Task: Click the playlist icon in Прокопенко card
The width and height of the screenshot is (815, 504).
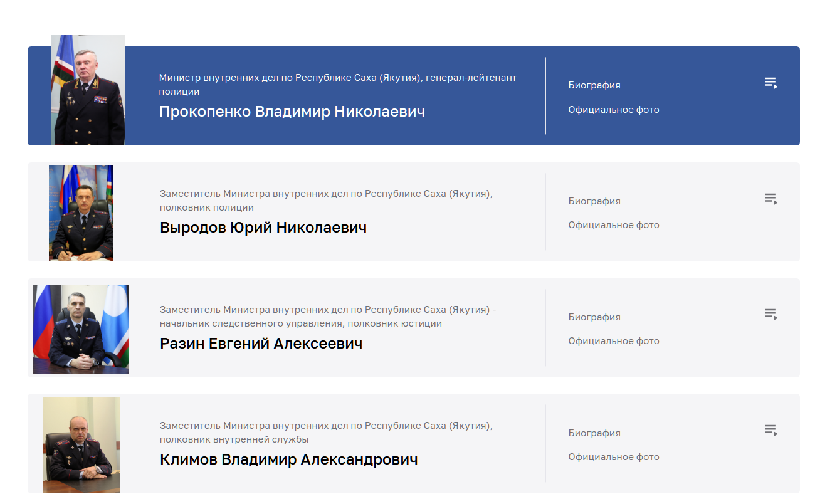Action: click(x=771, y=83)
